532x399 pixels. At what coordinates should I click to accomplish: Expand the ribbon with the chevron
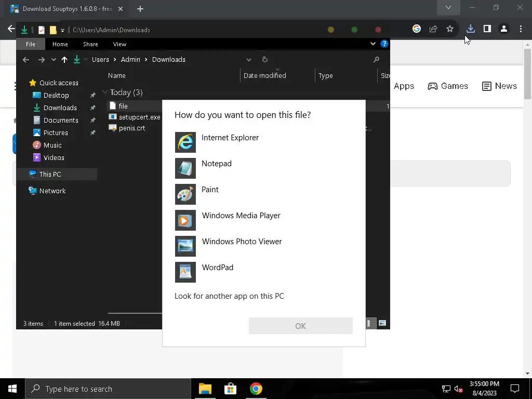click(373, 44)
